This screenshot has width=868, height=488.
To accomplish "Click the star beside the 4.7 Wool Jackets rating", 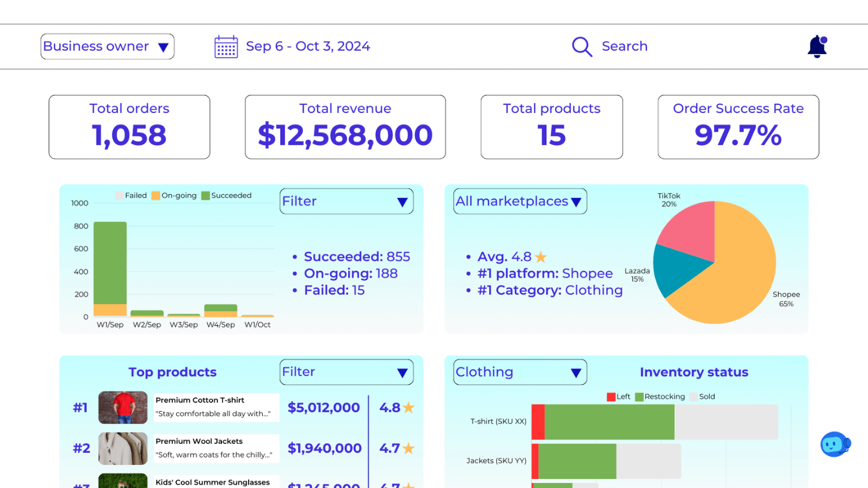I will pos(409,448).
